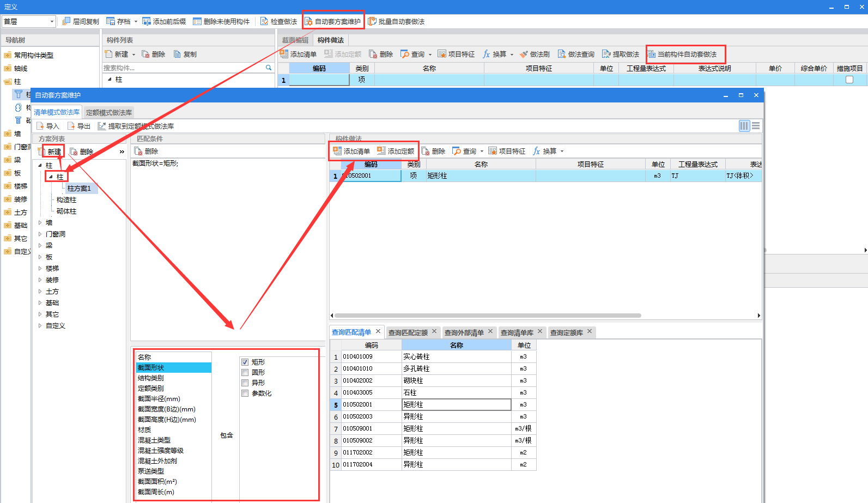Open 查询 dropdown in scheme dialog
Screen dimensions: 868x503
tap(482, 151)
